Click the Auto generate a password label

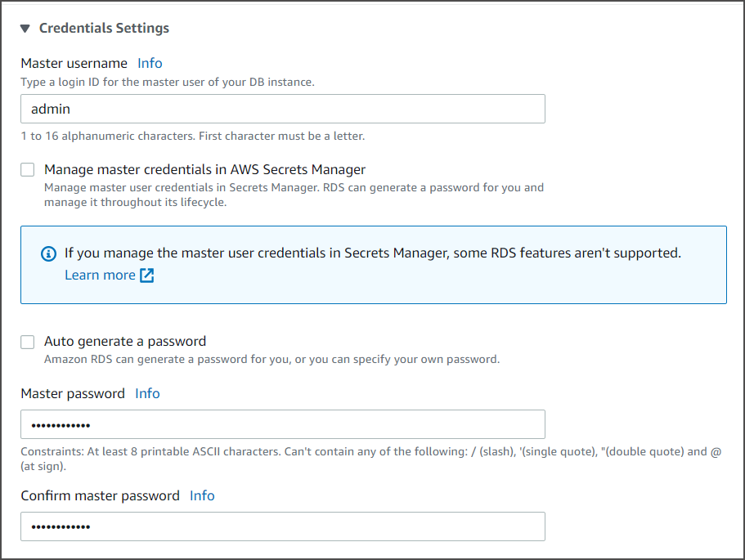pos(125,341)
